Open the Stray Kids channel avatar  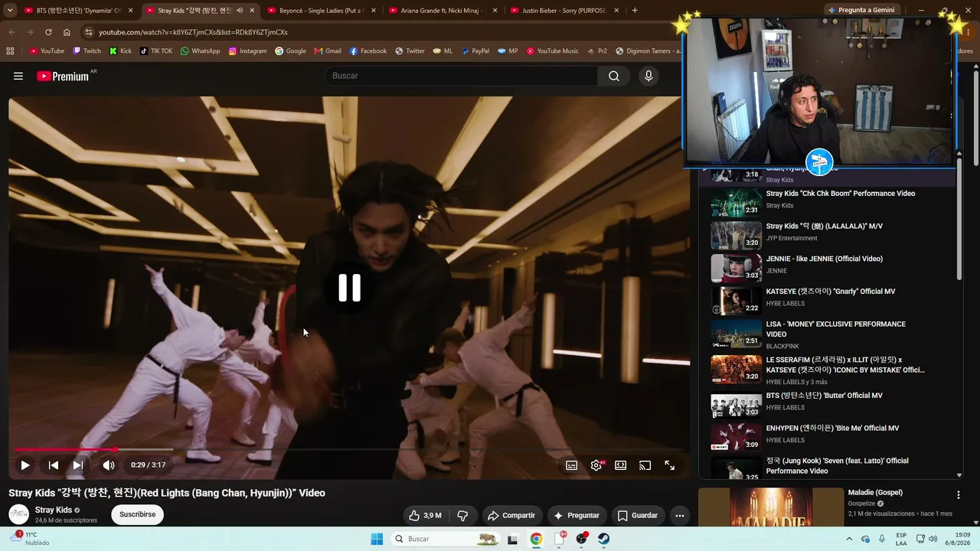point(18,514)
